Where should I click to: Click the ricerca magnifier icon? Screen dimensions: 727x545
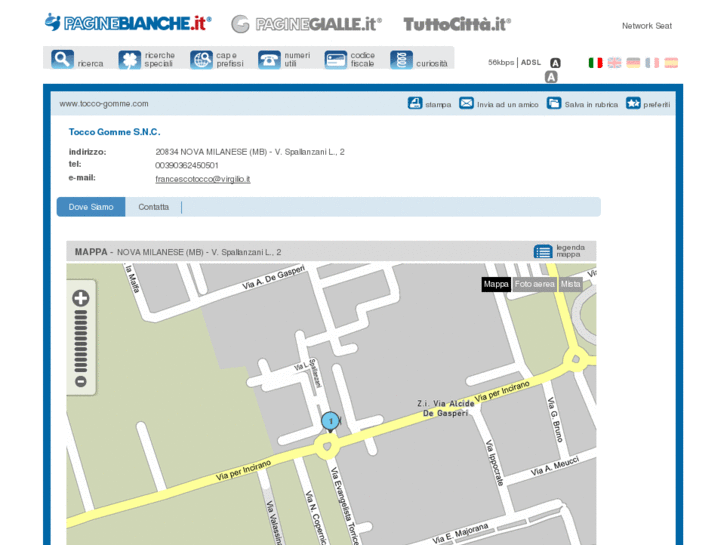[x=63, y=59]
